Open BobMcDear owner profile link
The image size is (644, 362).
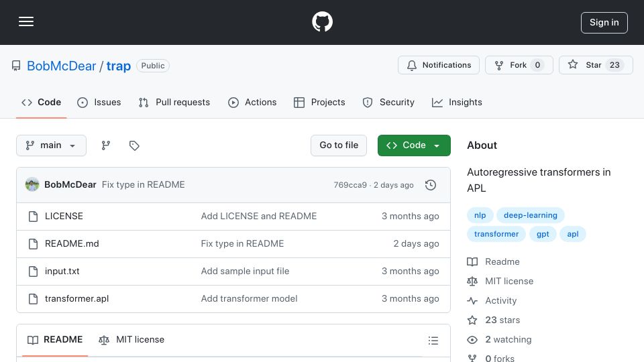61,66
